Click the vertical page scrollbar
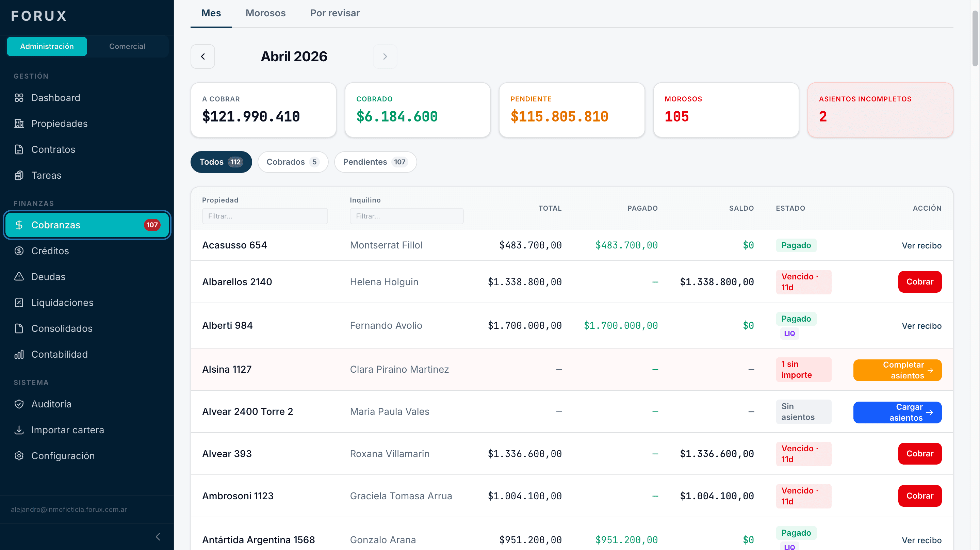This screenshot has width=980, height=550. pos(975,38)
